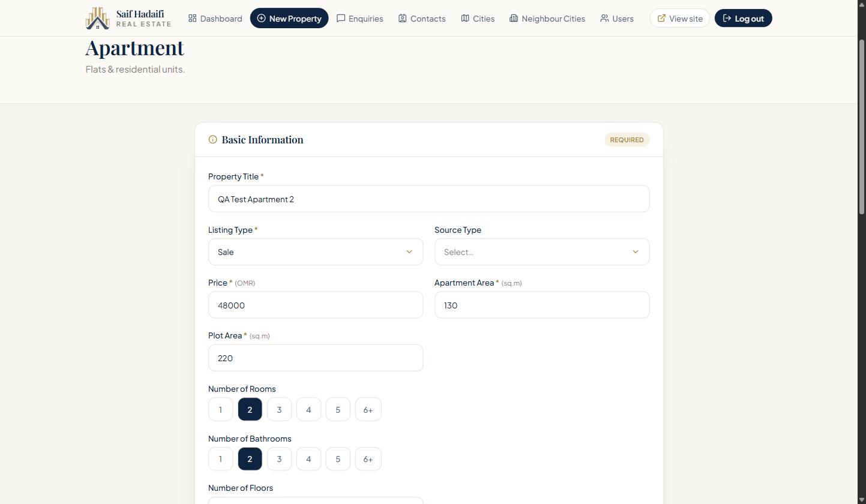
Task: Click the page vertical scrollbar thumb
Action: [862, 127]
